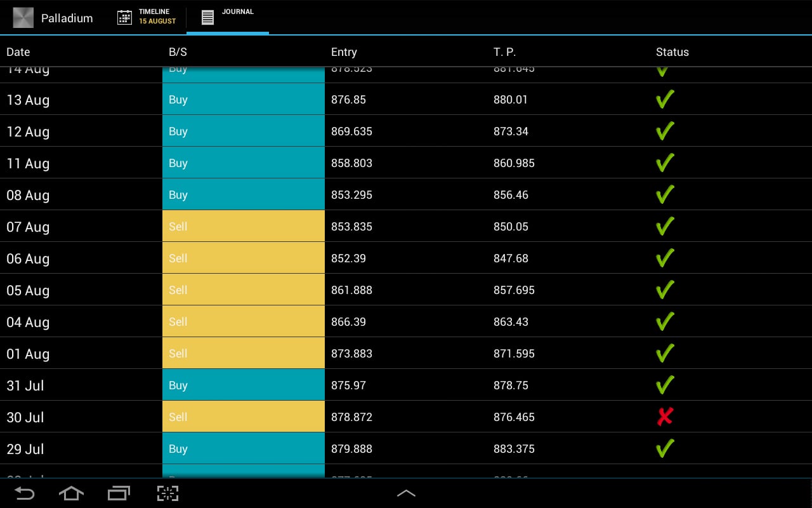Click take-profit value 883.375
Screen dimensions: 812x508
click(x=514, y=449)
